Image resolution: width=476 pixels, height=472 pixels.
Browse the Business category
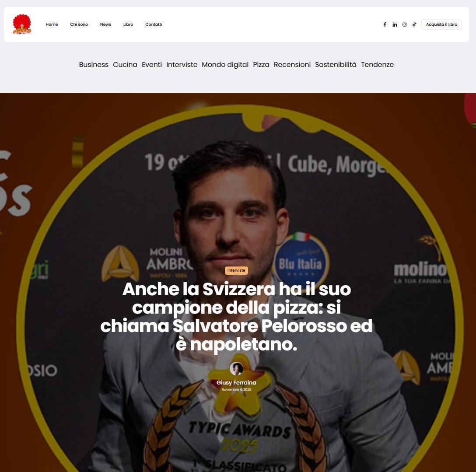coord(94,65)
